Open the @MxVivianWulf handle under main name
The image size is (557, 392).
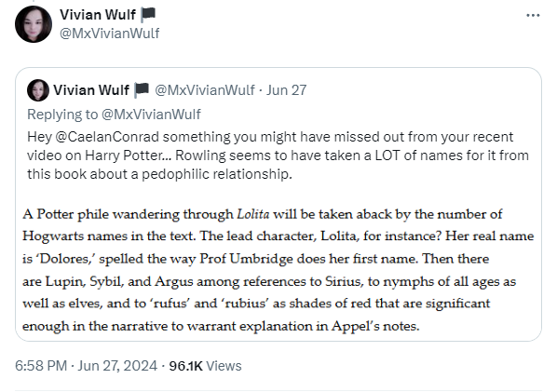pos(109,34)
